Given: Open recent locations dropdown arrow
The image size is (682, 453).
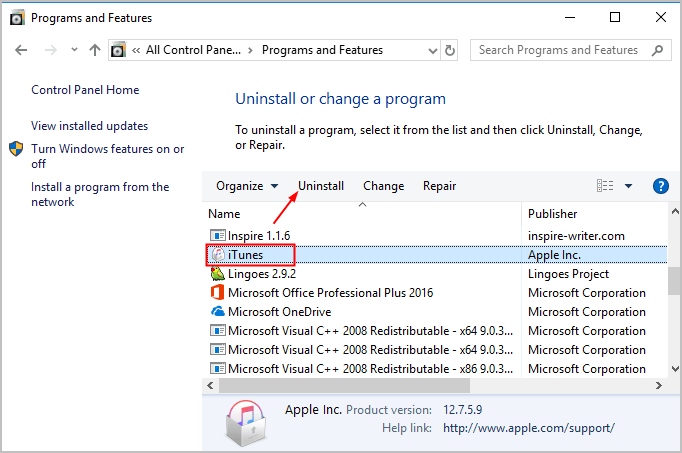Looking at the screenshot, I should [x=74, y=50].
